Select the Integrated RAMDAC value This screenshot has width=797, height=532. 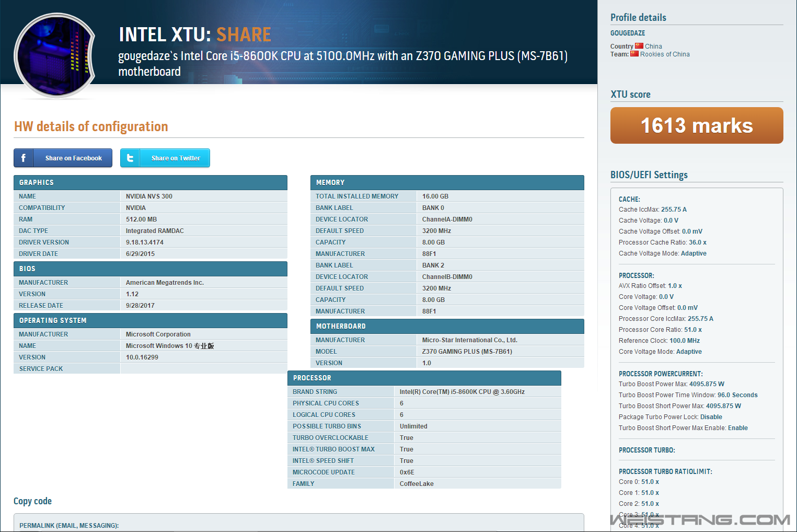coord(155,231)
